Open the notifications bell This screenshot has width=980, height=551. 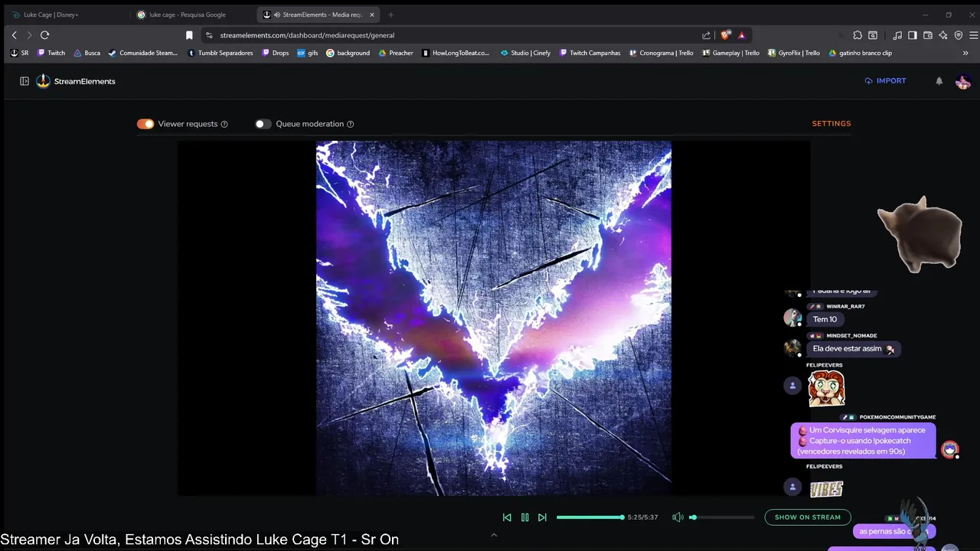point(939,81)
